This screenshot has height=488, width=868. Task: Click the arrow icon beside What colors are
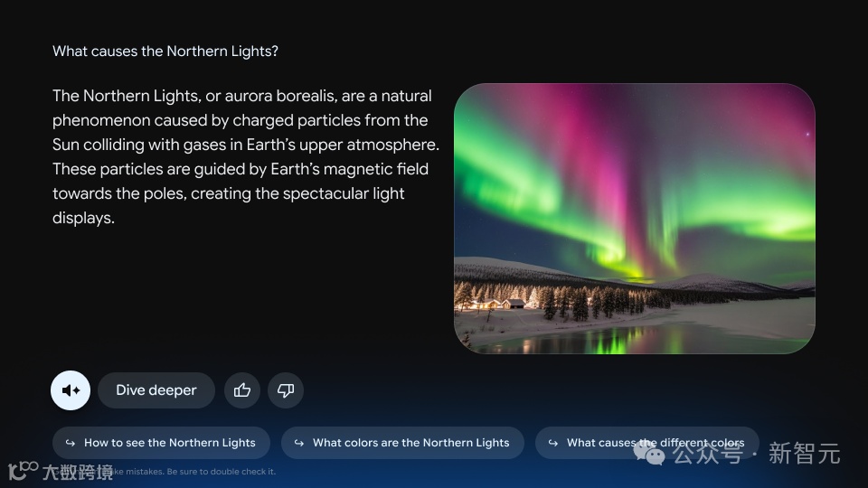(x=299, y=443)
